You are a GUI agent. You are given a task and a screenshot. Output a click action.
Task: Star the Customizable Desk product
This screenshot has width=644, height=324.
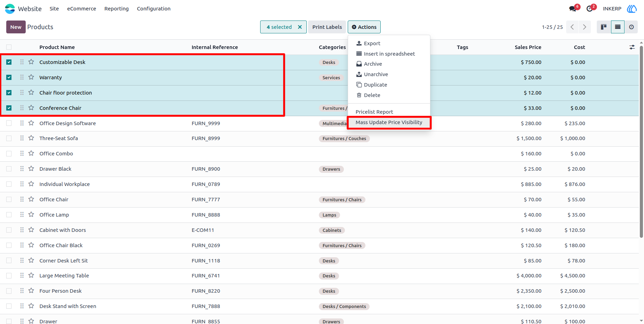pos(31,62)
